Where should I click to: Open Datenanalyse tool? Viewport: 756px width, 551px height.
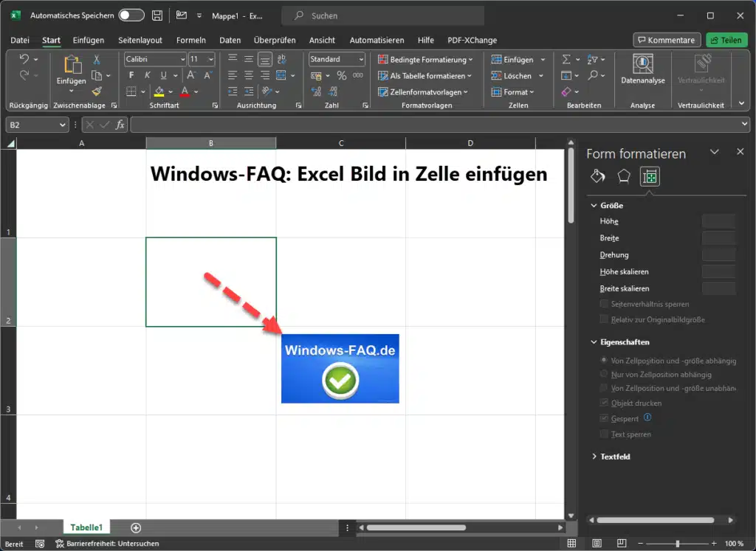(x=643, y=70)
